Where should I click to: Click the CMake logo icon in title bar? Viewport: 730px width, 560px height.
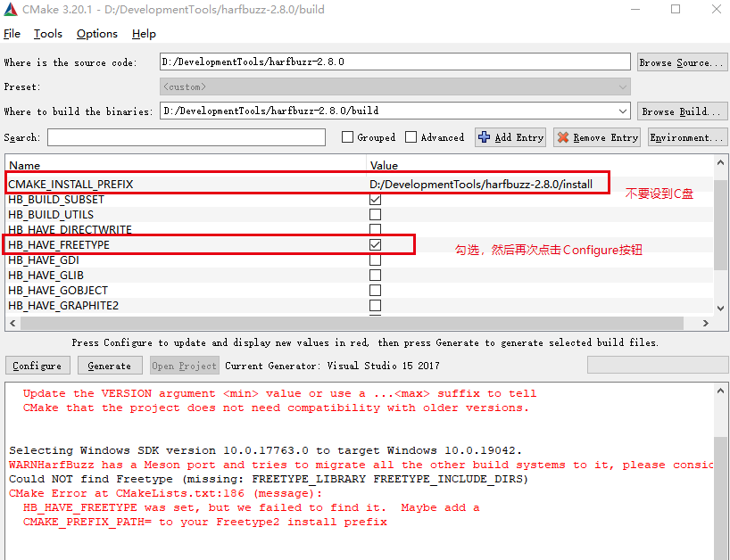[x=10, y=10]
